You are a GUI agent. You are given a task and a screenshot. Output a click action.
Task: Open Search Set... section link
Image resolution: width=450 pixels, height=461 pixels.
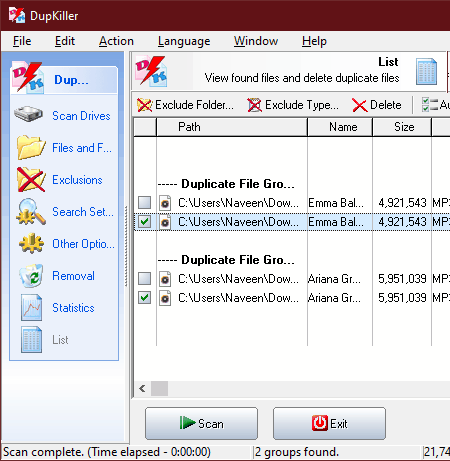point(83,212)
